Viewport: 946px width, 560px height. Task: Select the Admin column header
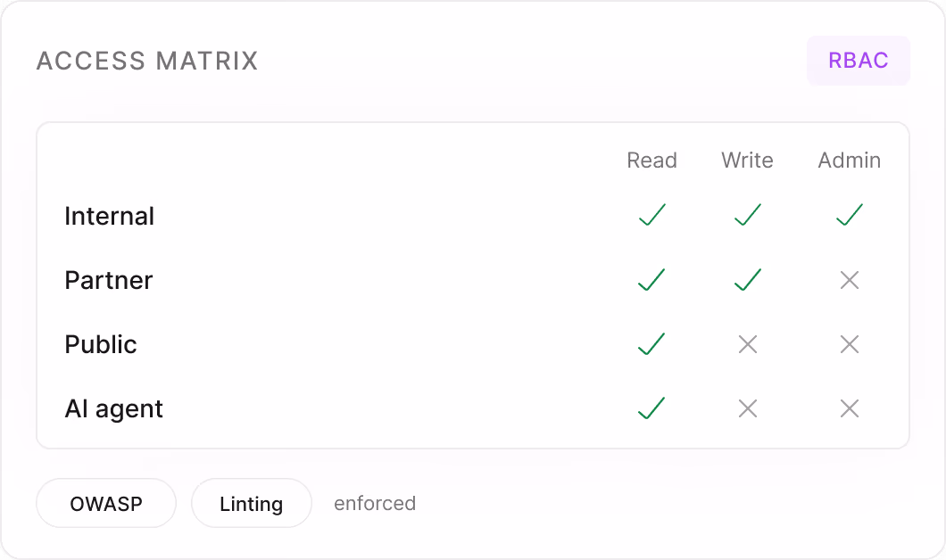click(850, 161)
